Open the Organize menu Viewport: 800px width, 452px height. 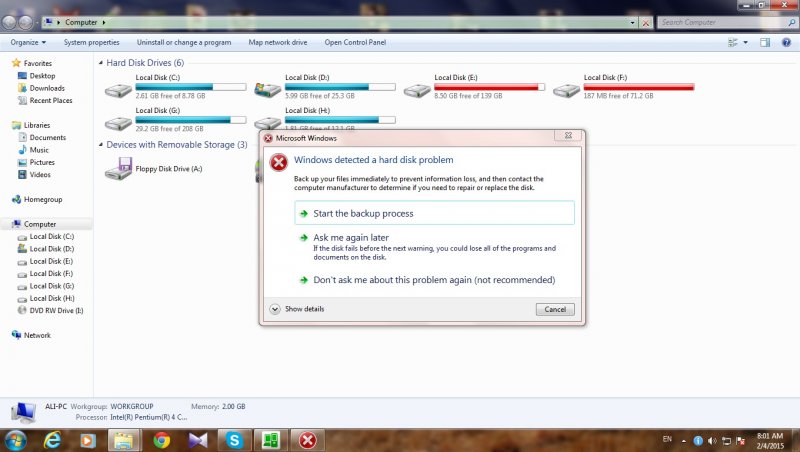coord(28,42)
